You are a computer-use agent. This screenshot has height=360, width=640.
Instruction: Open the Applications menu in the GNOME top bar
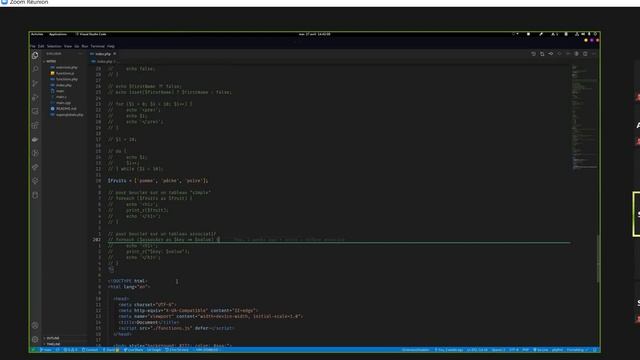[x=58, y=34]
